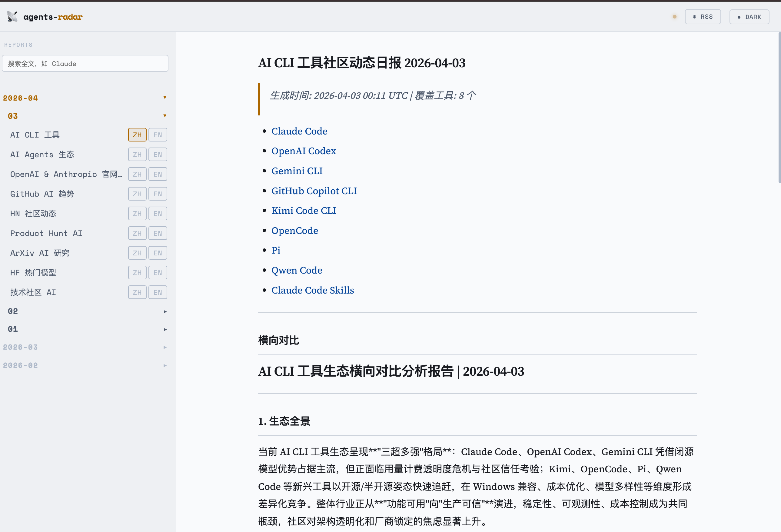Open Product Hunt AI report entry
781x532 pixels.
pos(46,233)
